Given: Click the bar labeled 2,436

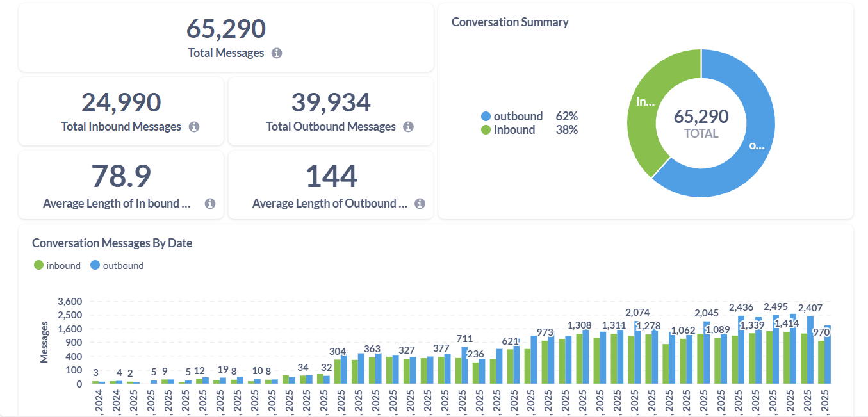Looking at the screenshot, I should pos(741,350).
